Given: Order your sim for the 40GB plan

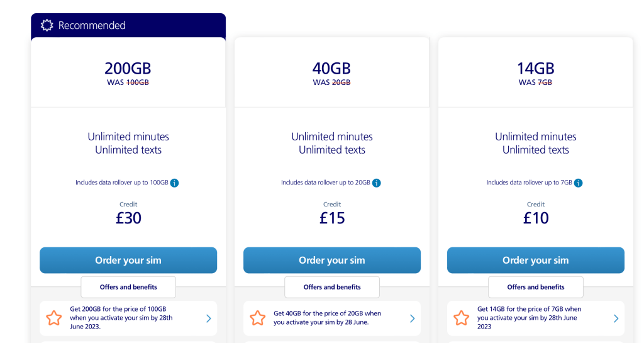Looking at the screenshot, I should pyautogui.click(x=332, y=260).
